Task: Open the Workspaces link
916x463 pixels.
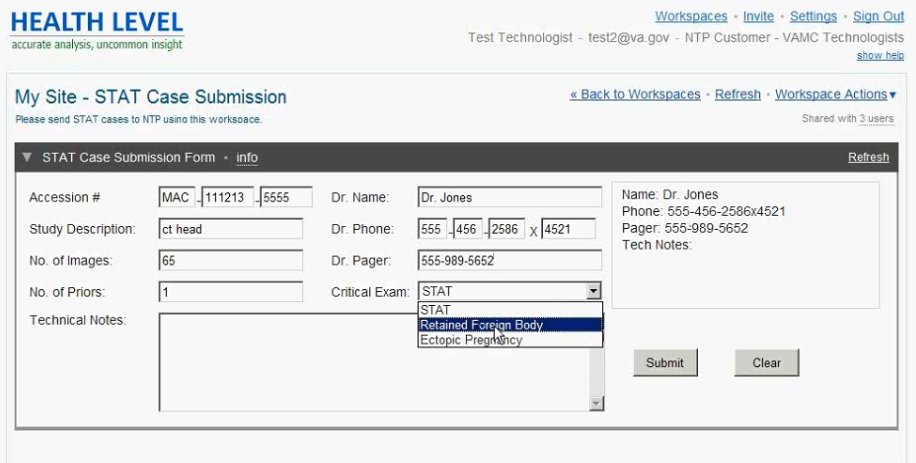Action: (691, 16)
